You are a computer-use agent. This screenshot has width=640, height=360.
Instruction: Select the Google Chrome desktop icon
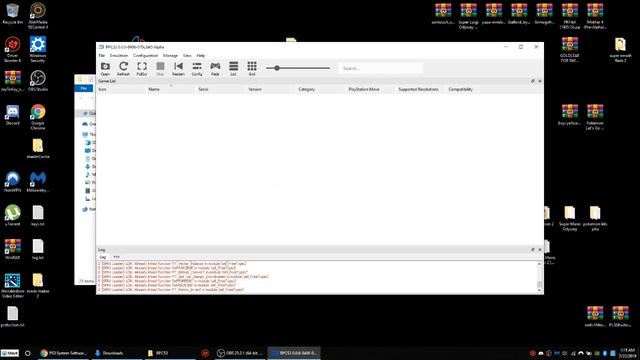point(38,117)
